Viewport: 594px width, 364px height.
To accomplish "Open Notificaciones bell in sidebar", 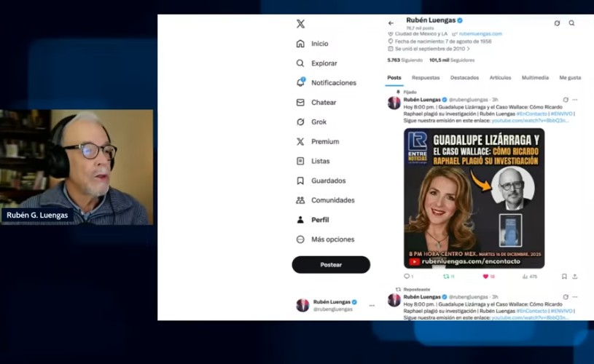I will (x=327, y=82).
